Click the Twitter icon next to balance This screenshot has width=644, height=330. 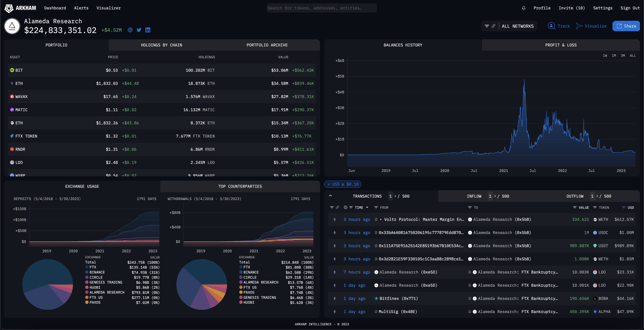(x=139, y=30)
